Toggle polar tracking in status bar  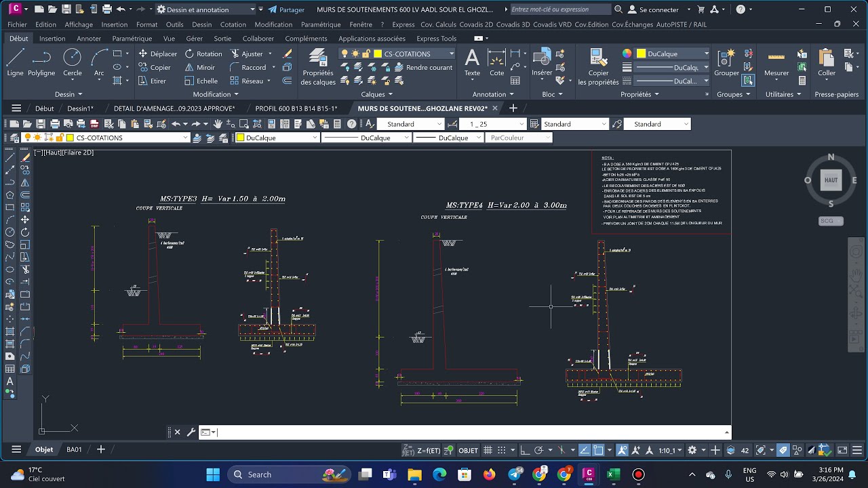[540, 450]
